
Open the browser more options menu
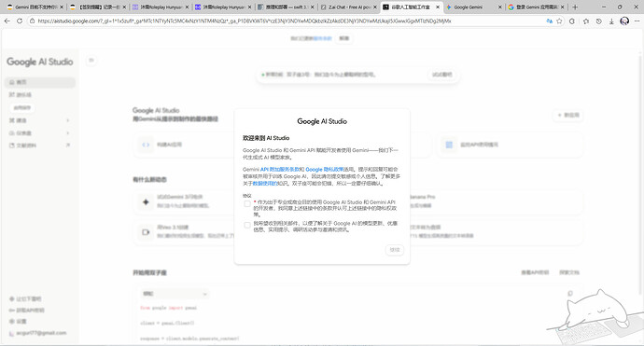637,21
